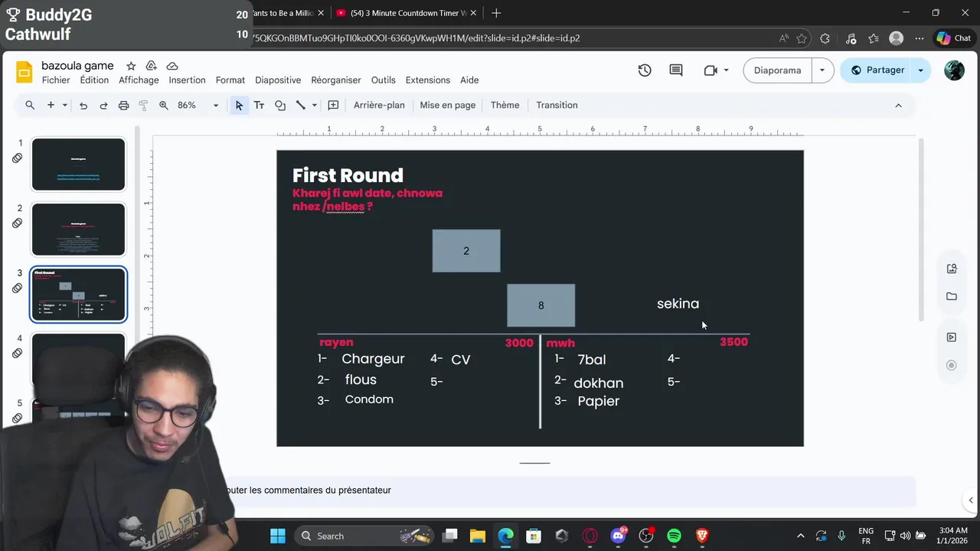980x551 pixels.
Task: Open the Édition menu
Action: (x=94, y=80)
